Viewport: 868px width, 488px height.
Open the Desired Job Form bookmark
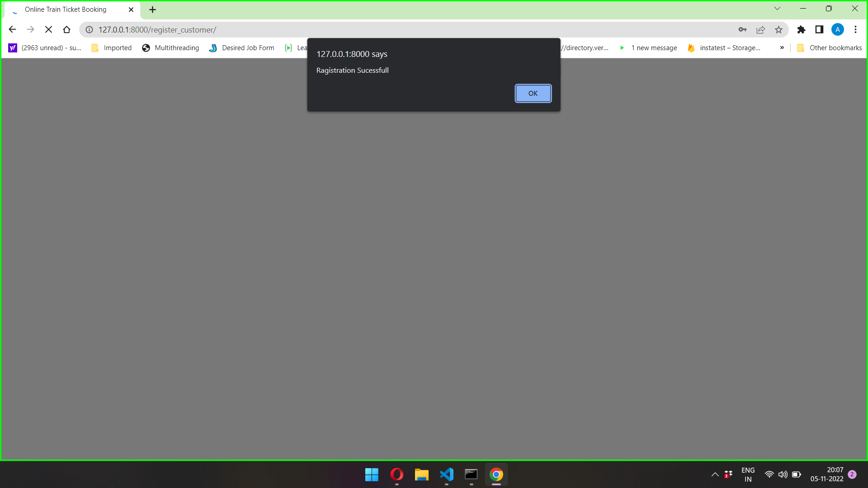click(x=248, y=47)
